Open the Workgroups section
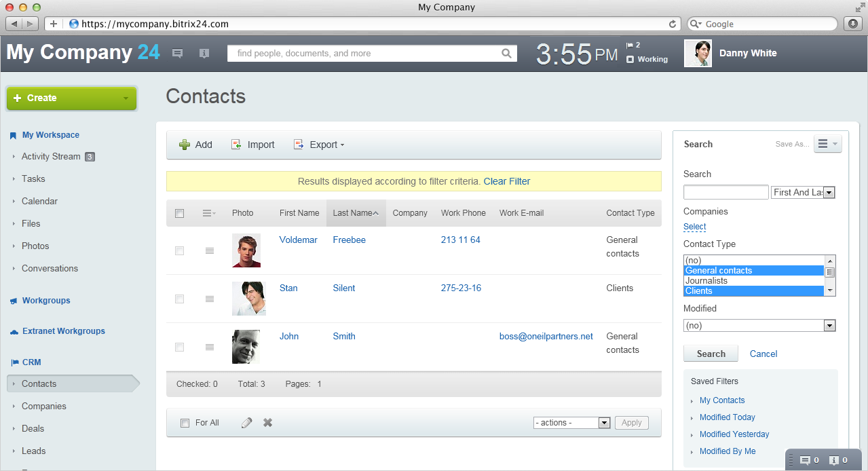 pyautogui.click(x=46, y=301)
